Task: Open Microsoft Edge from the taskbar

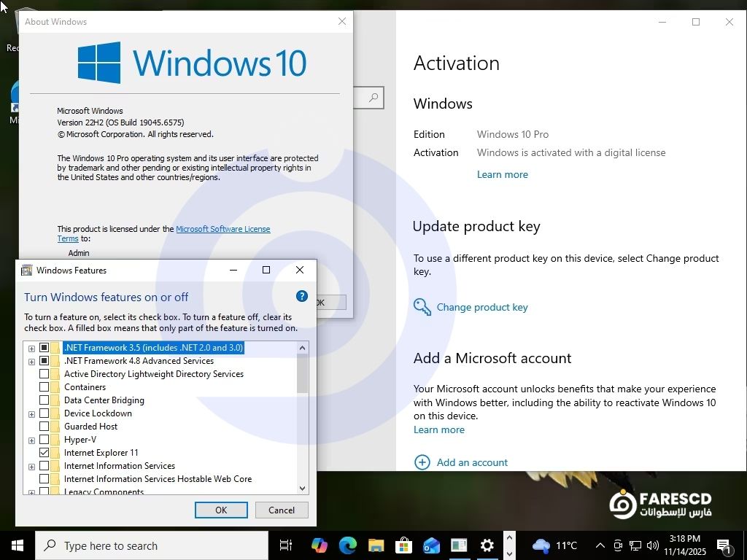Action: click(x=347, y=545)
